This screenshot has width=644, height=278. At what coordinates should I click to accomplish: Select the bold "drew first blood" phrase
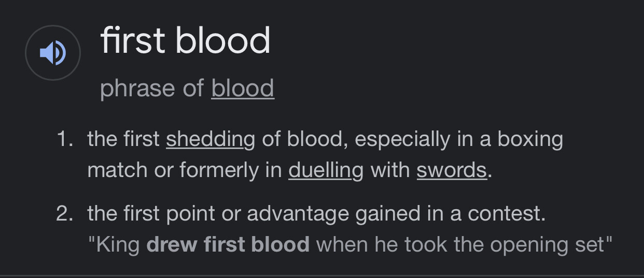[x=228, y=244]
